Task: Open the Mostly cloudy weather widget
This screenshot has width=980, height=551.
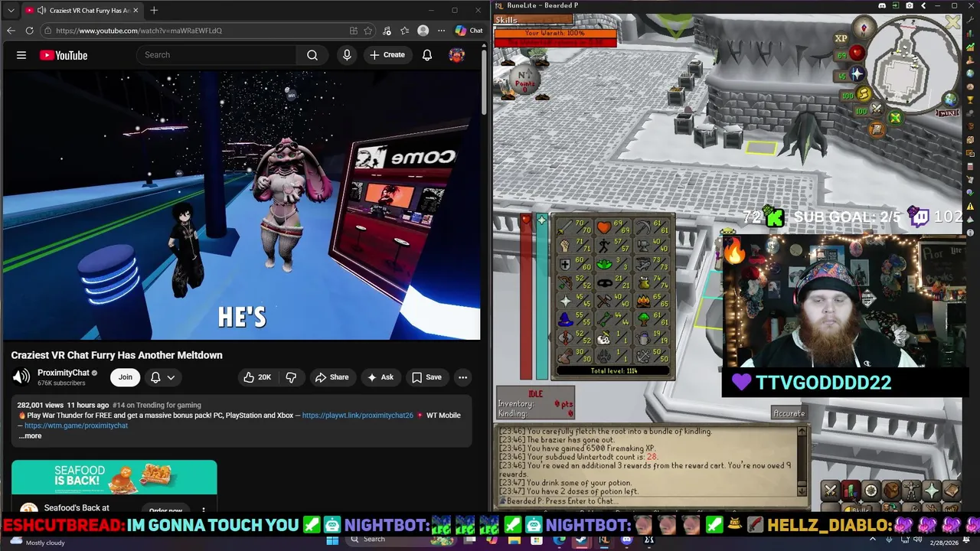Action: pyautogui.click(x=38, y=542)
